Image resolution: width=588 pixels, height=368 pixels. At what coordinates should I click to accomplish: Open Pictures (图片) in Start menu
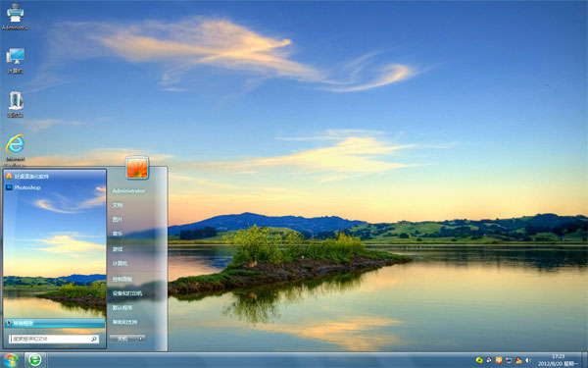(x=118, y=220)
